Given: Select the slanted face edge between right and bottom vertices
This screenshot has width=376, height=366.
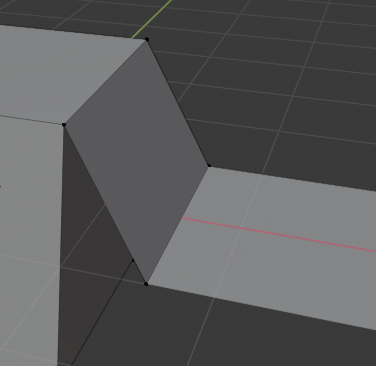Looking at the screenshot, I should tap(177, 225).
